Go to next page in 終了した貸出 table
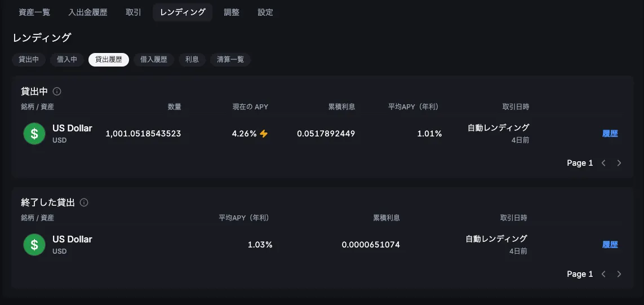 tap(619, 274)
